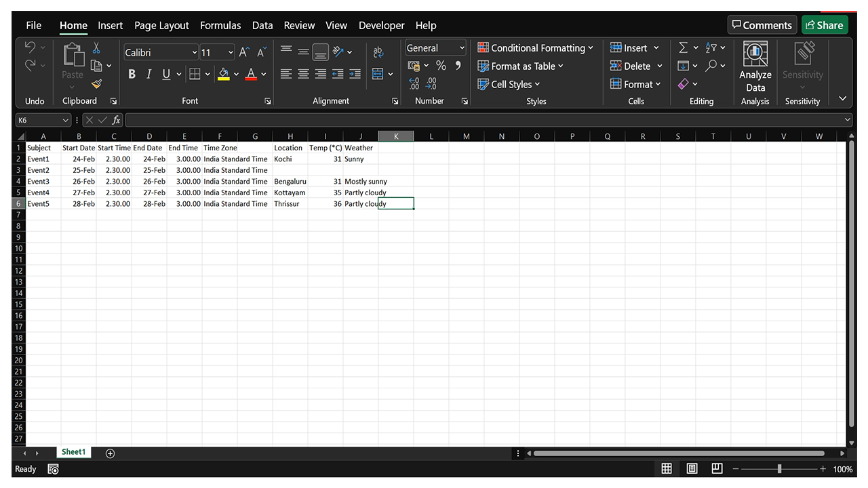Click the Name Box showing K6

point(37,120)
